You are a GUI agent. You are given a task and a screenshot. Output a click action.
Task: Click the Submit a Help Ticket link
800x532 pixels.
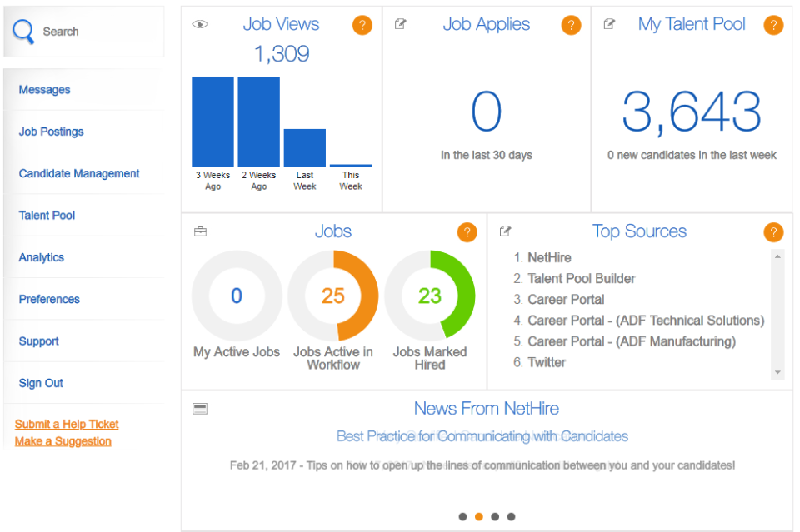(67, 424)
